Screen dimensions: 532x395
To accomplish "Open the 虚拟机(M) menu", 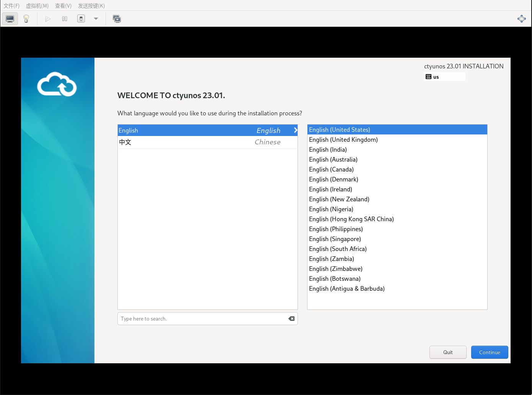I will click(37, 6).
